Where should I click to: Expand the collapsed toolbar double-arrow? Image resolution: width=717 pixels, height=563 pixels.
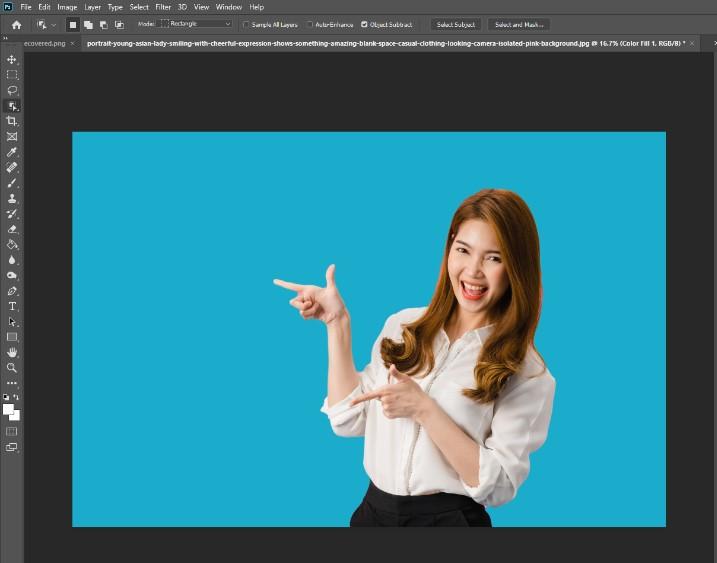(5, 38)
